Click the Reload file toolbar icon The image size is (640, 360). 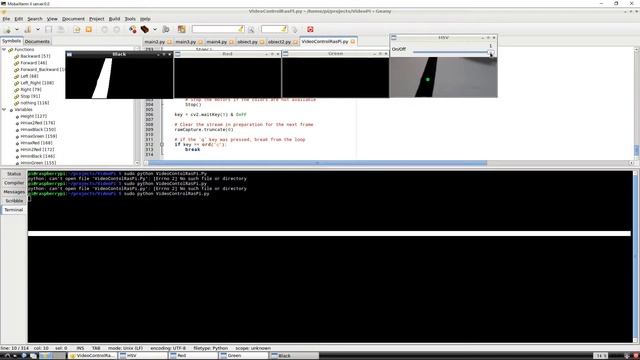pyautogui.click(x=77, y=29)
